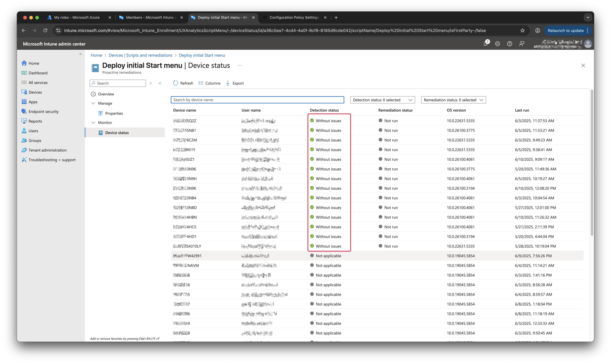
Task: Sort by Remediation status column header
Action: [395, 110]
